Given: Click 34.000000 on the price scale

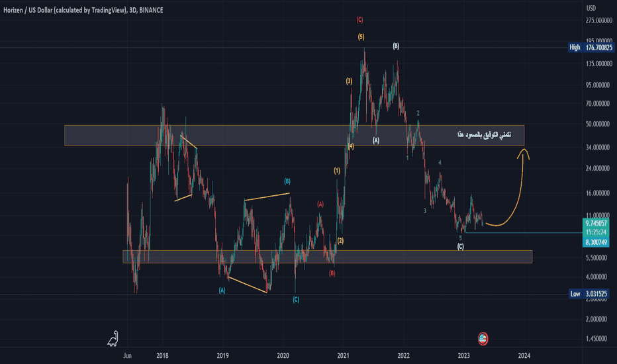Looking at the screenshot, I should [599, 148].
